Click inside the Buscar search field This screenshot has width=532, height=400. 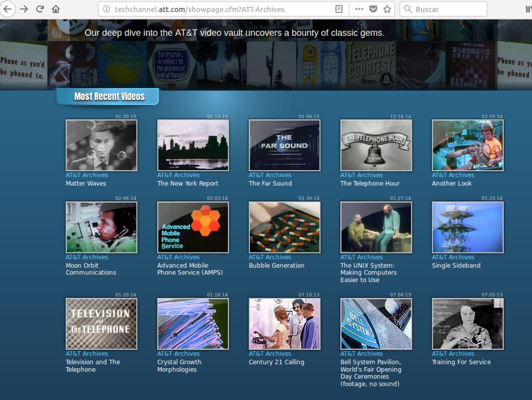point(443,9)
